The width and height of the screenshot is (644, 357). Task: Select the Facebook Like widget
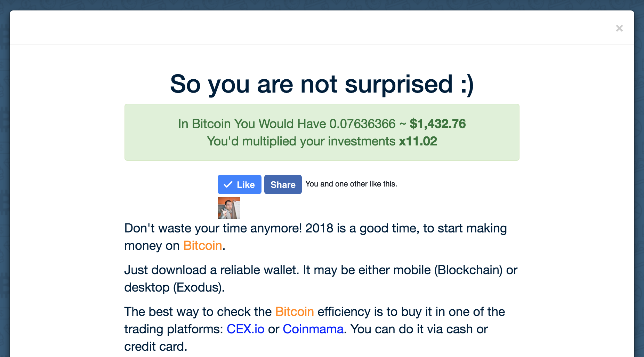tap(239, 184)
